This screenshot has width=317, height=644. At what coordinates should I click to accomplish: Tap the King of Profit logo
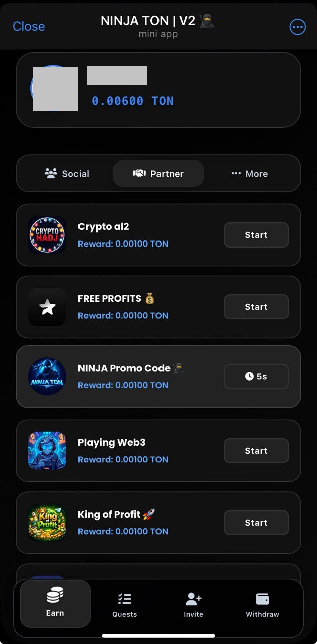[x=47, y=522]
